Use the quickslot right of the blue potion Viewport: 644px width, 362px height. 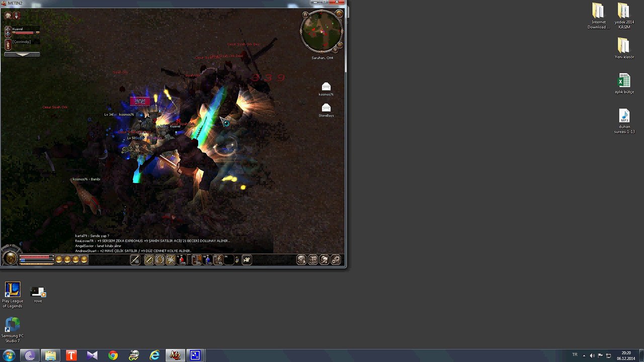tap(218, 259)
